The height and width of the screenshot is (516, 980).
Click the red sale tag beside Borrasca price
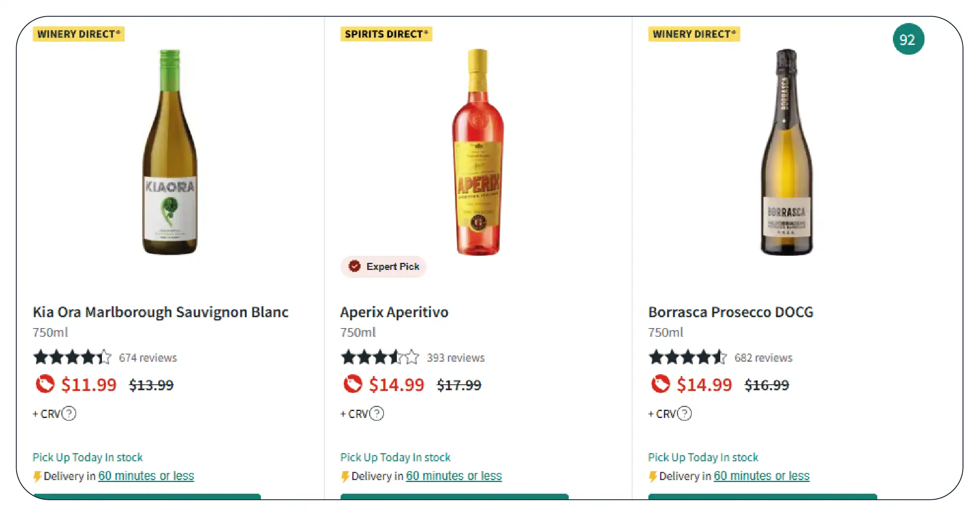tap(660, 384)
